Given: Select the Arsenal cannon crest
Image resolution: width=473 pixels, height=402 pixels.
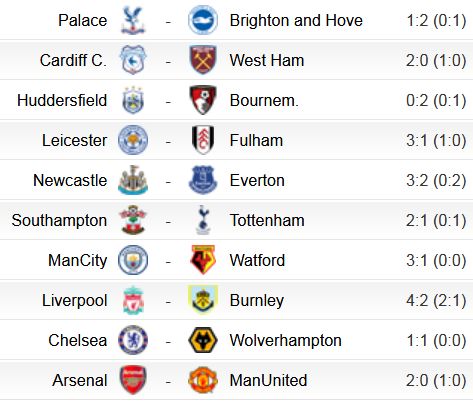Looking at the screenshot, I should (x=133, y=380).
